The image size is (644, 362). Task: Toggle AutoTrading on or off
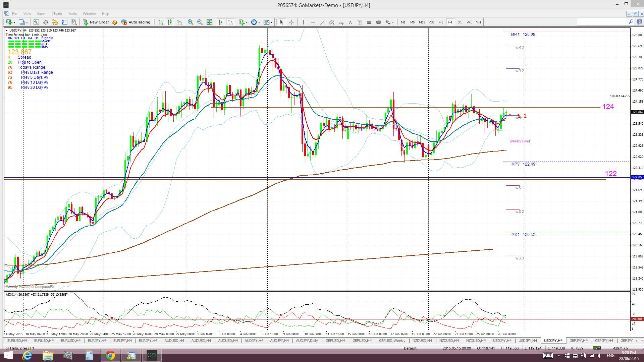(x=136, y=22)
